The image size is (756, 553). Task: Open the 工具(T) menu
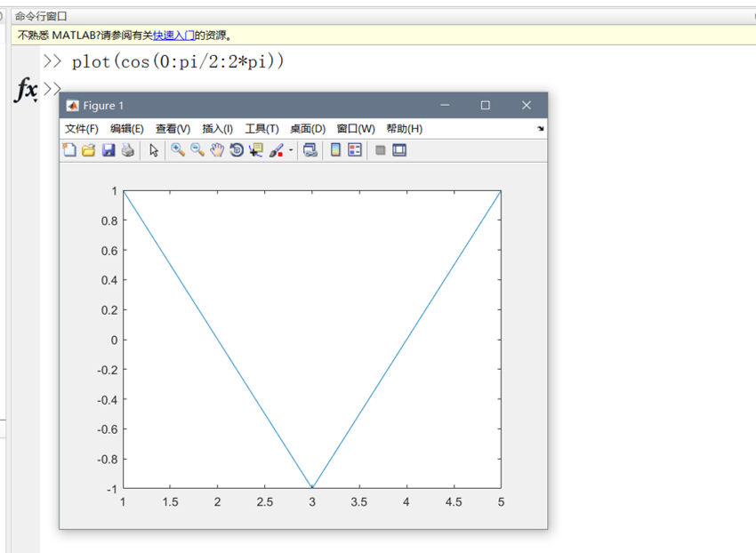coord(261,129)
